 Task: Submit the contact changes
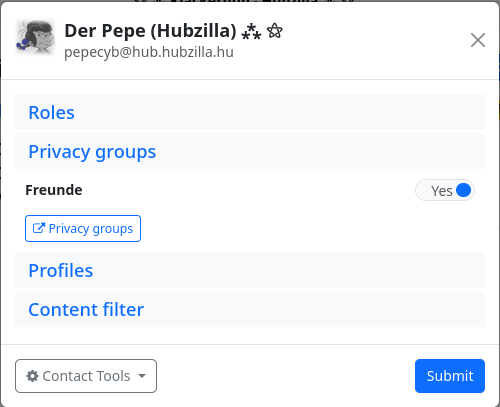click(450, 376)
